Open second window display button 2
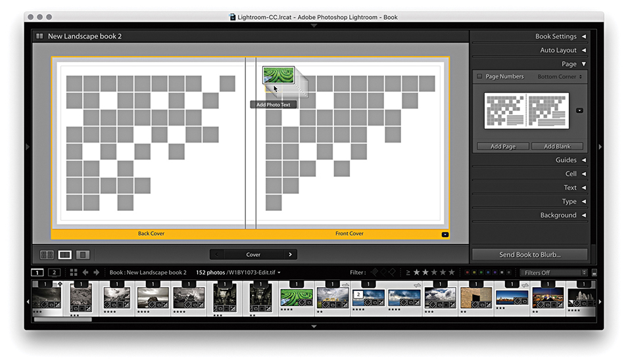Screen dimensions: 628x364 pos(54,273)
